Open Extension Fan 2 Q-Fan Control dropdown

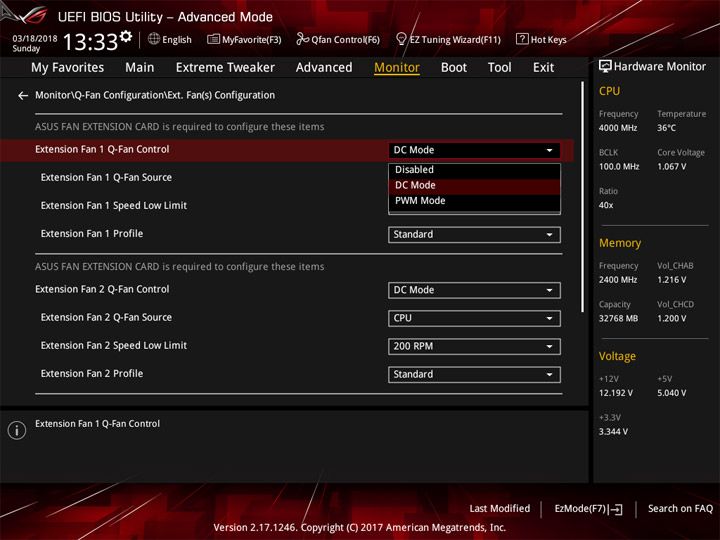point(474,290)
